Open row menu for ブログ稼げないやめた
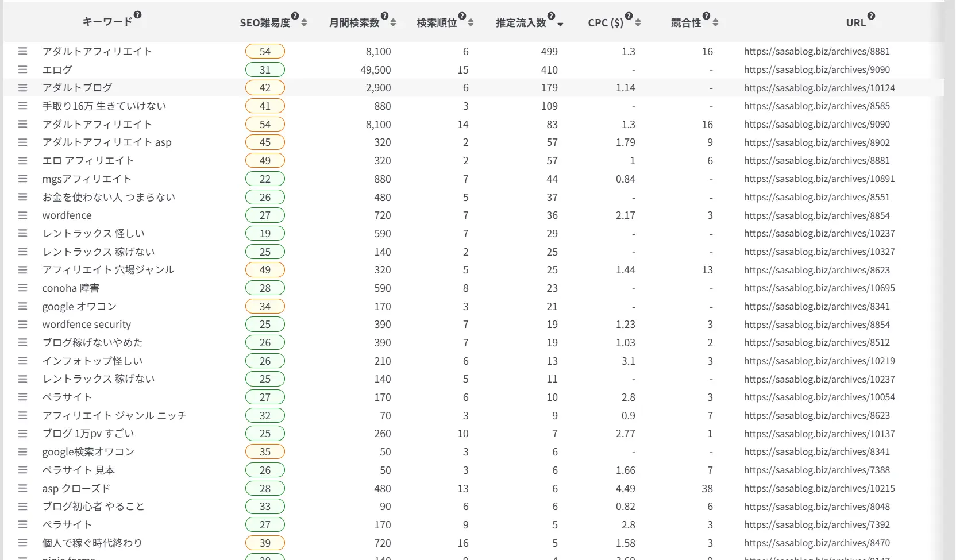Screen dimensions: 956x560 click(22, 342)
